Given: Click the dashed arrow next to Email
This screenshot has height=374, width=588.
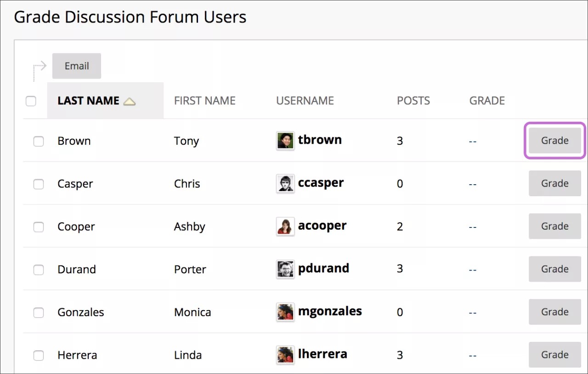Looking at the screenshot, I should (39, 66).
